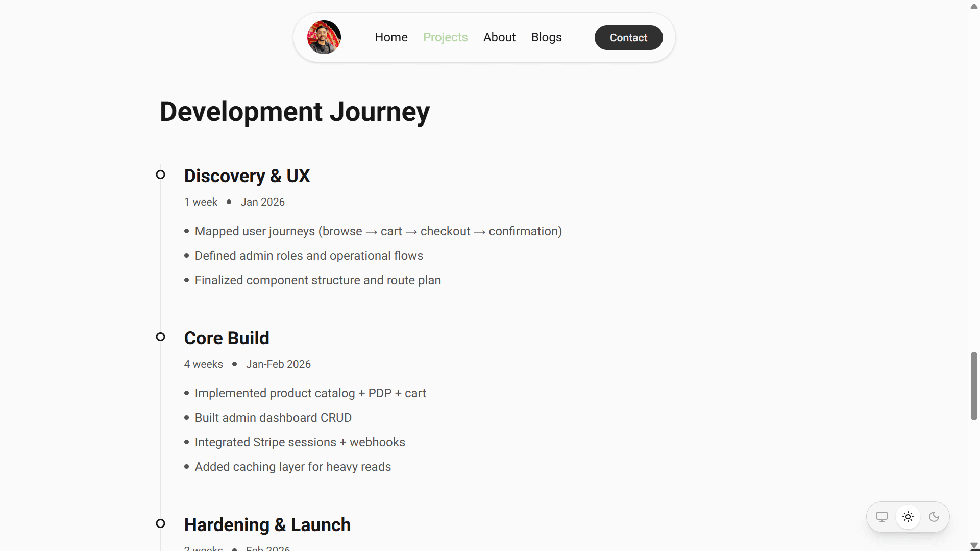Click 'Defined admin roles and operational flows'
Image resolution: width=980 pixels, height=551 pixels.
coord(309,256)
